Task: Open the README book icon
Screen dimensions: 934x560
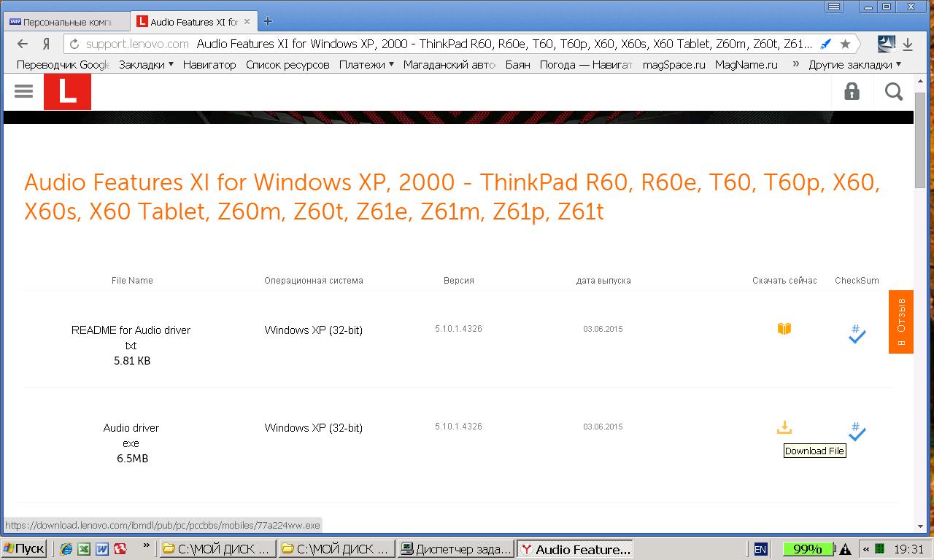Action: point(784,329)
